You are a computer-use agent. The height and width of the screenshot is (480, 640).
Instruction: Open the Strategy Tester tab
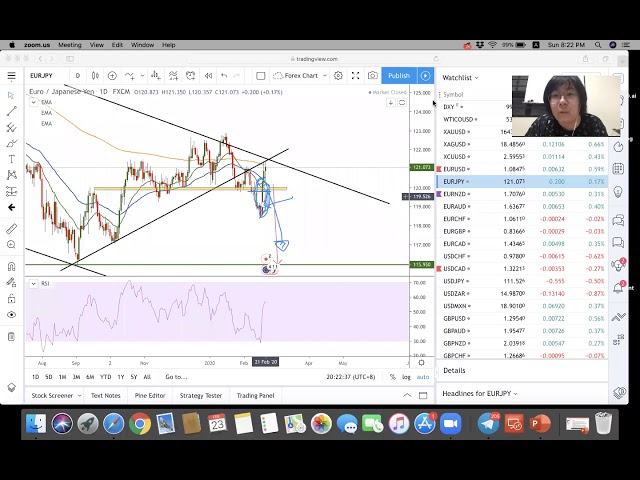[x=200, y=395]
